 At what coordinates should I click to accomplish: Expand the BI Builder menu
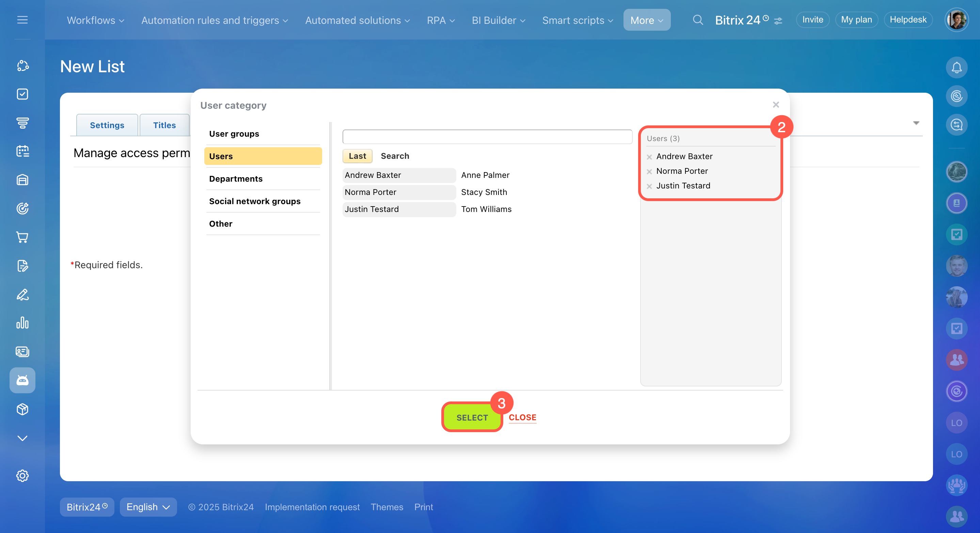[x=499, y=20]
